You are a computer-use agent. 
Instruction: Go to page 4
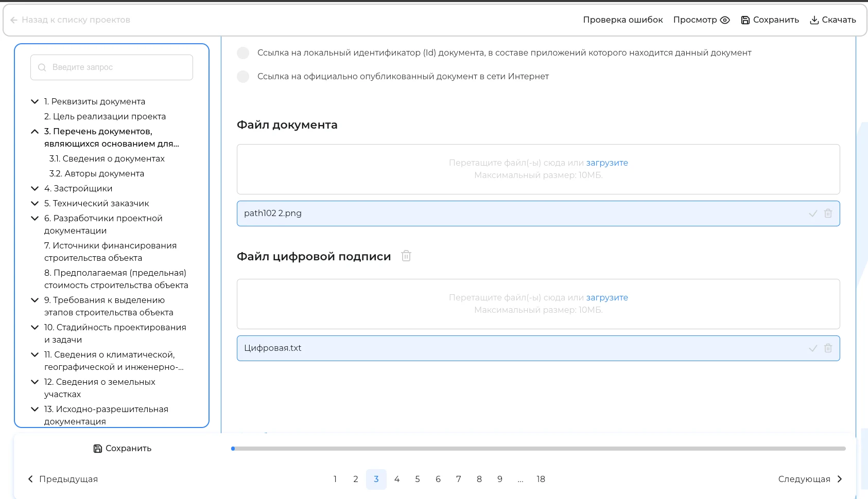click(x=397, y=479)
